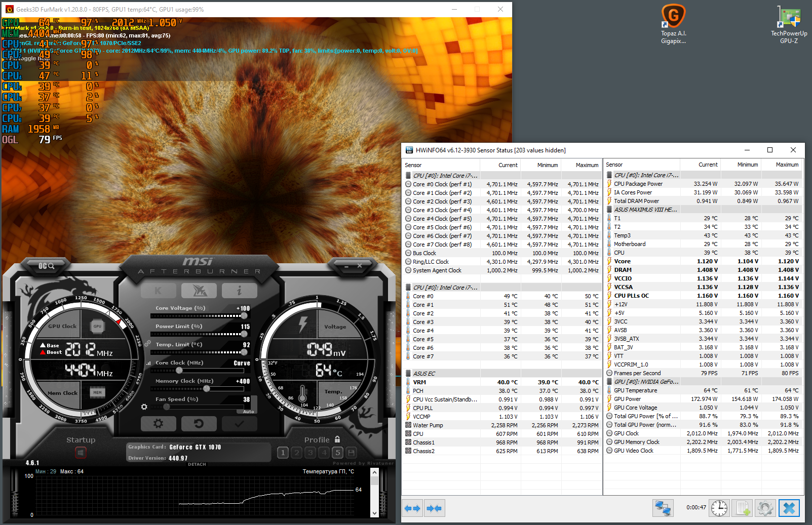Select Afterburner profile slot 4
Image resolution: width=812 pixels, height=525 pixels.
(324, 453)
